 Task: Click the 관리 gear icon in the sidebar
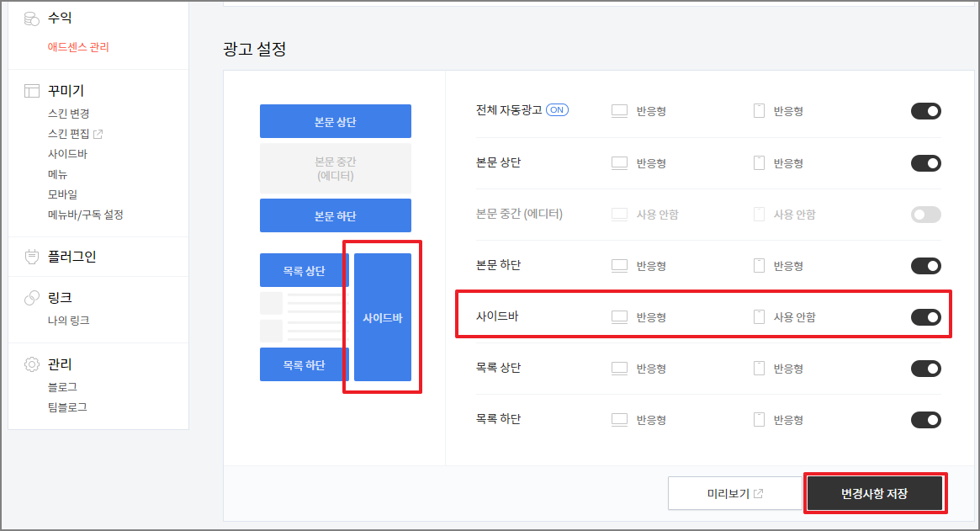(31, 364)
